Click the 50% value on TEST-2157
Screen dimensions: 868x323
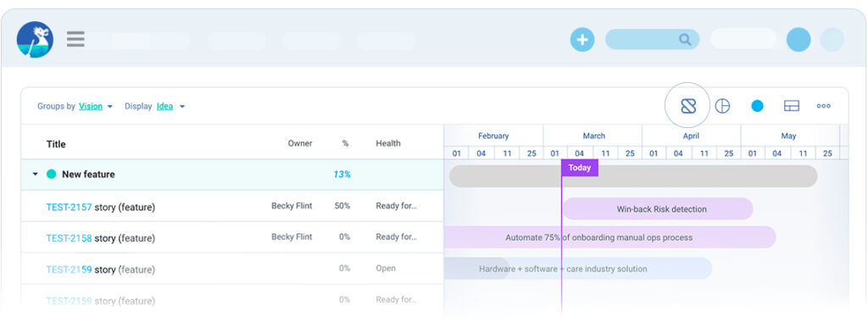pos(342,206)
